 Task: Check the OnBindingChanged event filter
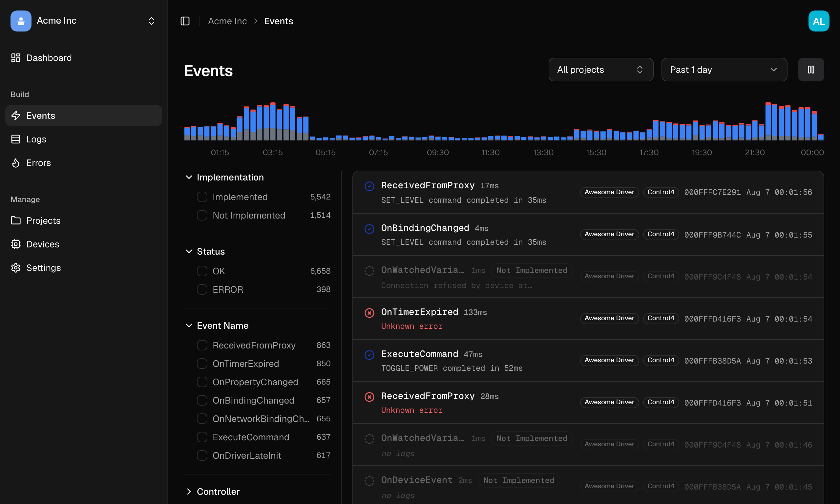(202, 400)
